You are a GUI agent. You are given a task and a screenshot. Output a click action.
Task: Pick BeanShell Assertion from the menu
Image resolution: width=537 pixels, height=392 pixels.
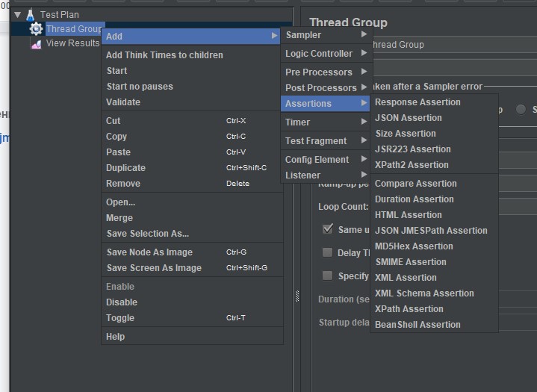click(x=418, y=325)
